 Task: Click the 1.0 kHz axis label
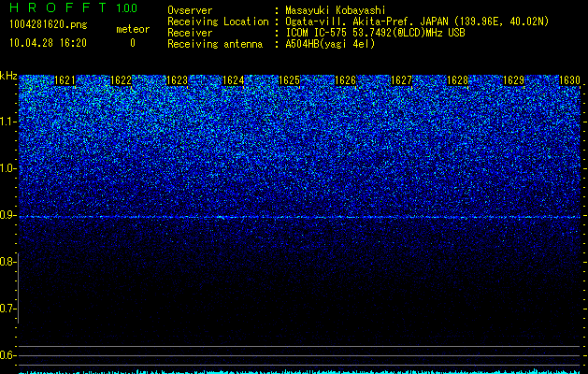tap(7, 168)
